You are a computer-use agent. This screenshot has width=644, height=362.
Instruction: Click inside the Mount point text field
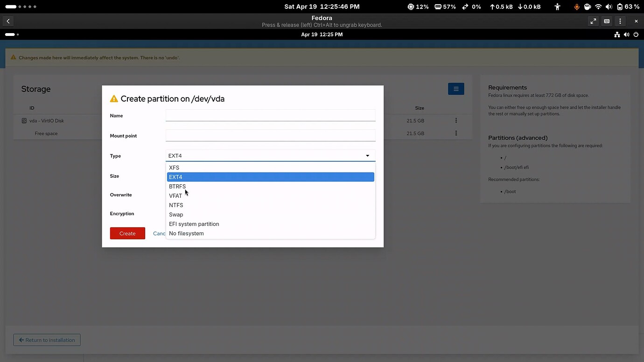pos(270,135)
